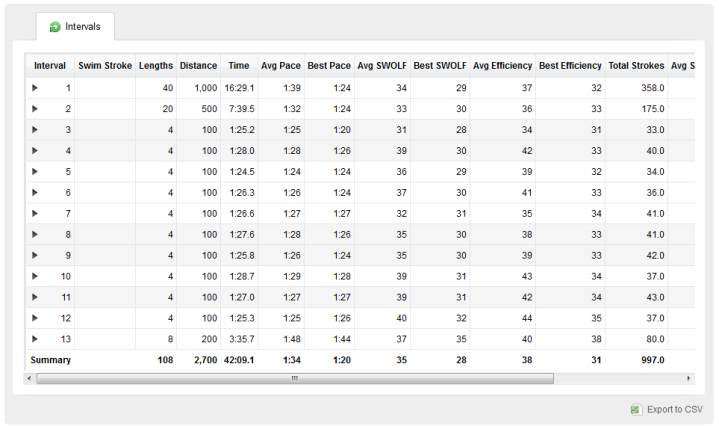Select the distance value 1,000

[206, 88]
